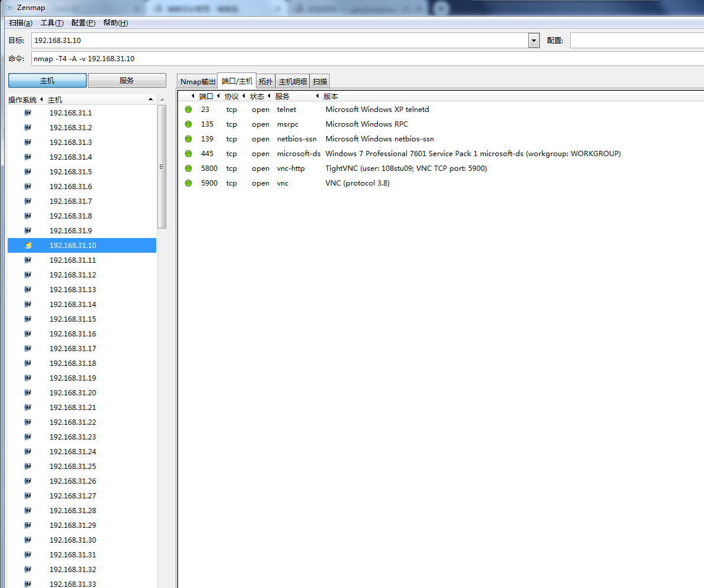The height and width of the screenshot is (588, 704).
Task: Click the OS icon beside host 192.168.31.15
Action: (x=28, y=319)
